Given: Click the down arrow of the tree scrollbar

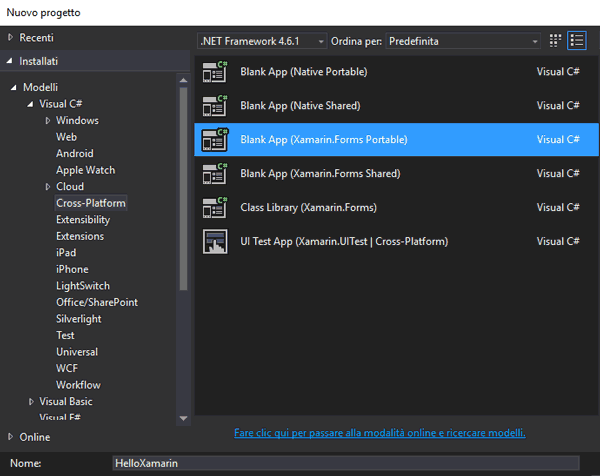Looking at the screenshot, I should coord(183,418).
